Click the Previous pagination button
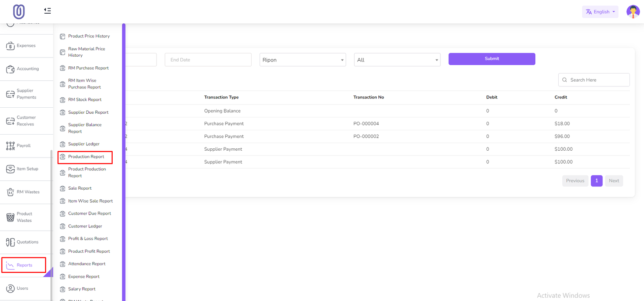The image size is (644, 301). point(575,181)
